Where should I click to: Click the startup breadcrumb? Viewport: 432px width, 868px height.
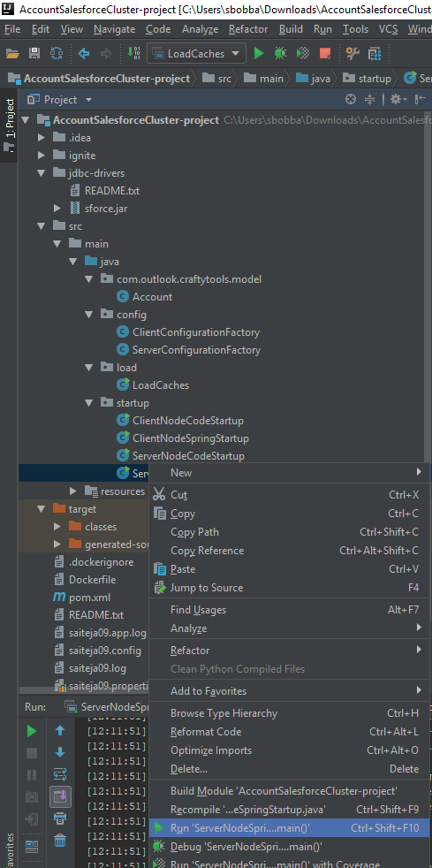point(367,79)
